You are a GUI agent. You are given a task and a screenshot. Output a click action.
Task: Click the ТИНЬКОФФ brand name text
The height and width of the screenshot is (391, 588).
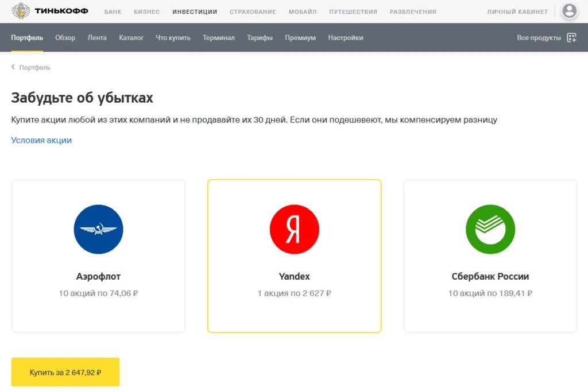[61, 11]
